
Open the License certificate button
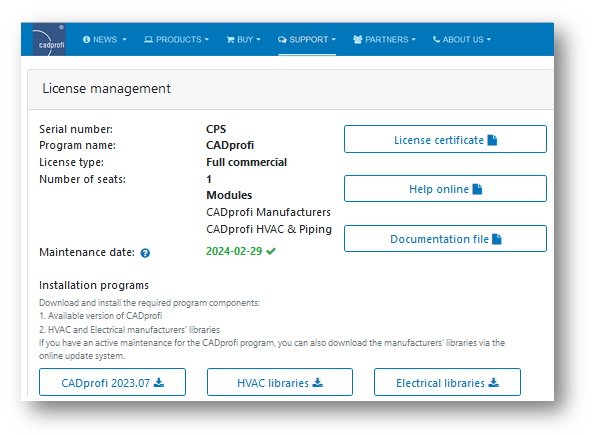(x=445, y=139)
